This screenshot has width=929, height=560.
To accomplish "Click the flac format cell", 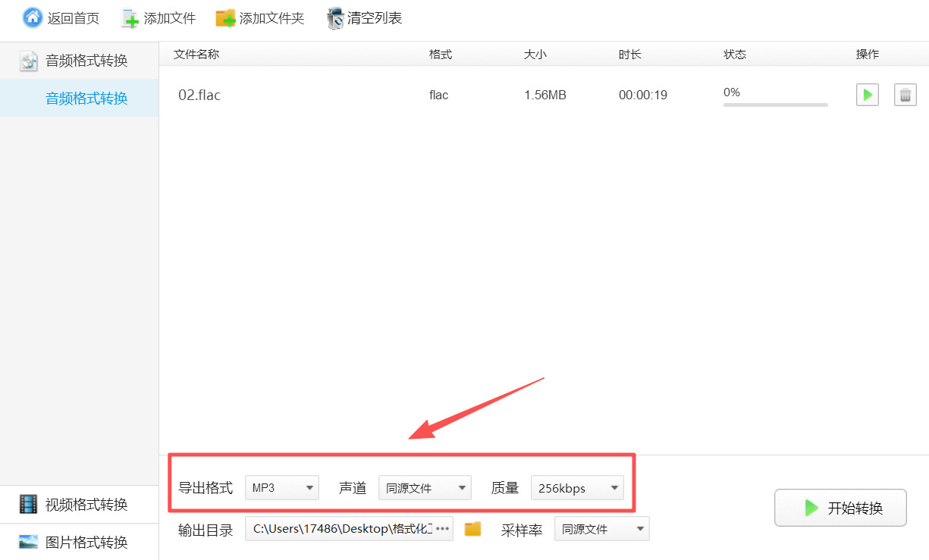I will pos(438,95).
